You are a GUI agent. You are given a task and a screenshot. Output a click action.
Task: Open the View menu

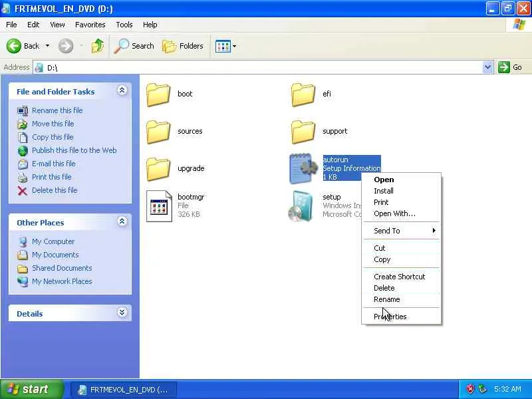pos(57,25)
